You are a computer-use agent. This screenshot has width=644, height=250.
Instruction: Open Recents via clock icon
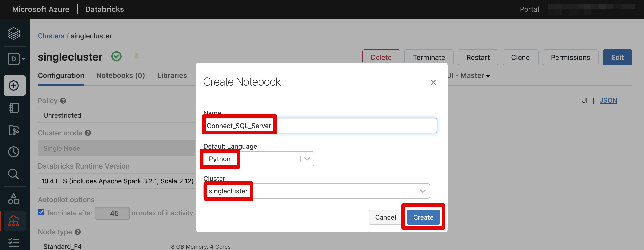[x=14, y=152]
